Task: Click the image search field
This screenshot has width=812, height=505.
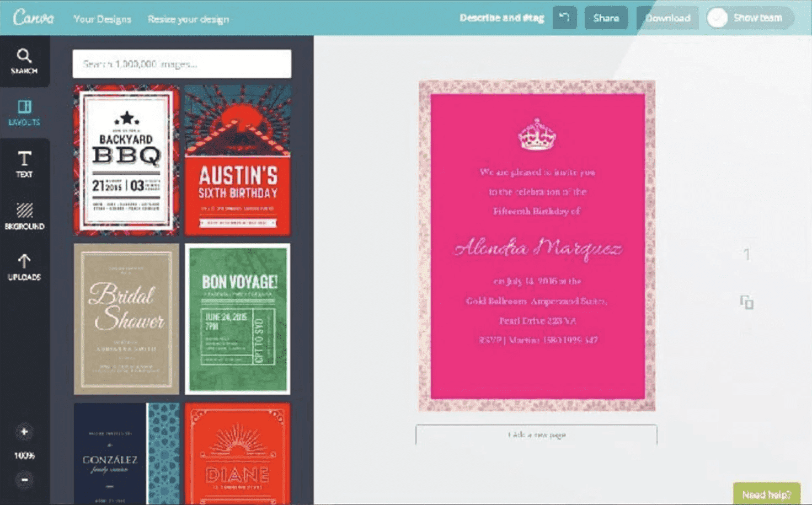Action: click(x=182, y=63)
